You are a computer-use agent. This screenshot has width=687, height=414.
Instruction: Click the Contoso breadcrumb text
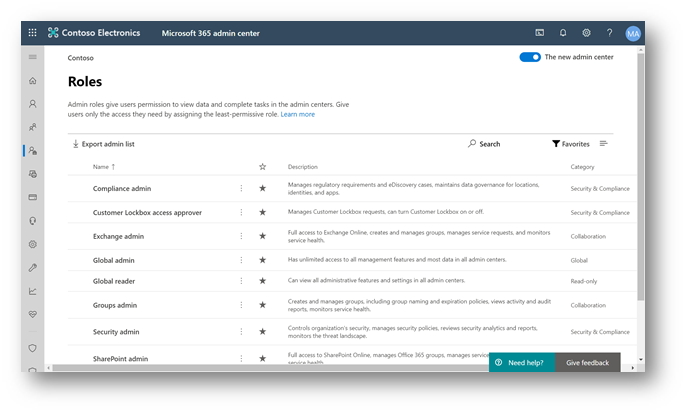[x=81, y=58]
